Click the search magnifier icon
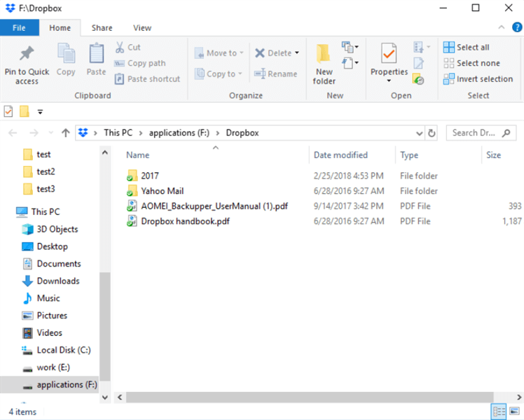 506,133
